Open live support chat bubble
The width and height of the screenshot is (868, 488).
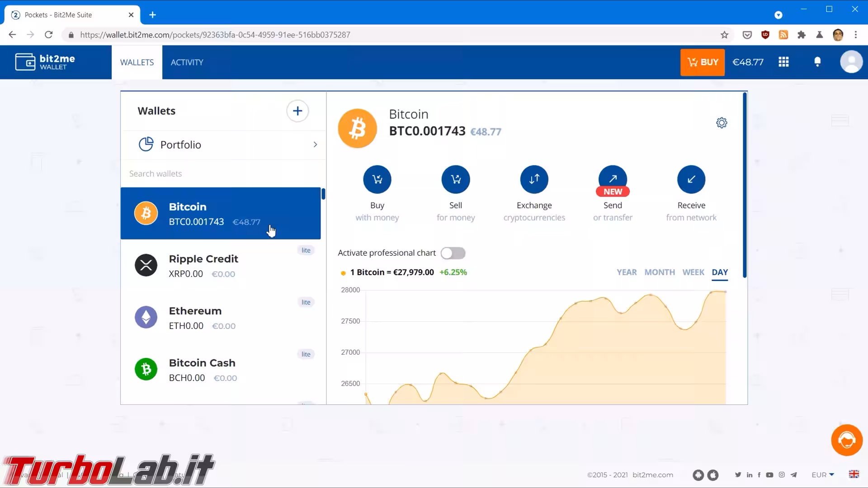pyautogui.click(x=846, y=440)
